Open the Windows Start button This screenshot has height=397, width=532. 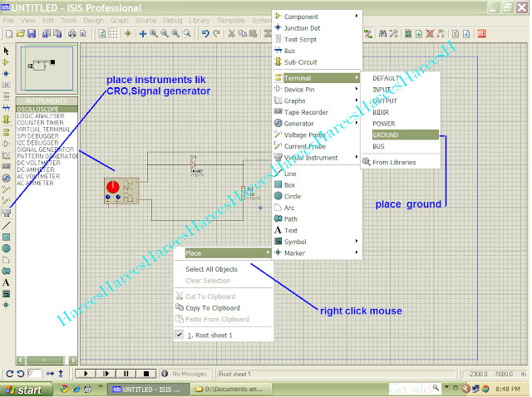(27, 390)
